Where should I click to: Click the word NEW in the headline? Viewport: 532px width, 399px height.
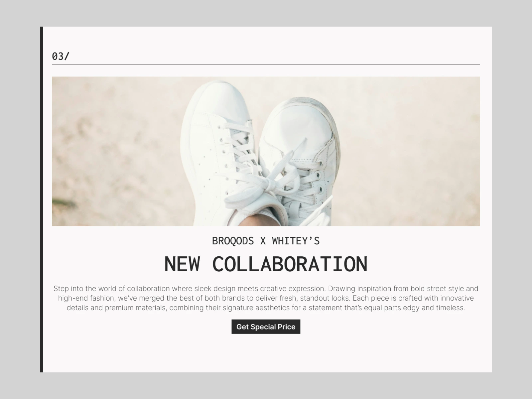182,264
